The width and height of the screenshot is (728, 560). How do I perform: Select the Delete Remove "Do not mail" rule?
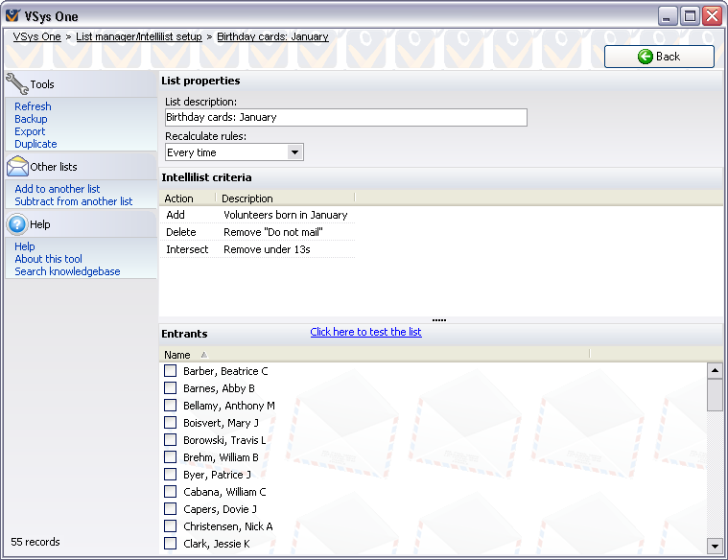(x=257, y=232)
